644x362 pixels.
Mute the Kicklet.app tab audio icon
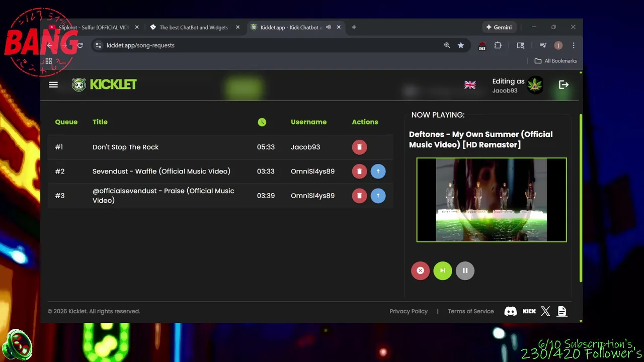[x=329, y=27]
